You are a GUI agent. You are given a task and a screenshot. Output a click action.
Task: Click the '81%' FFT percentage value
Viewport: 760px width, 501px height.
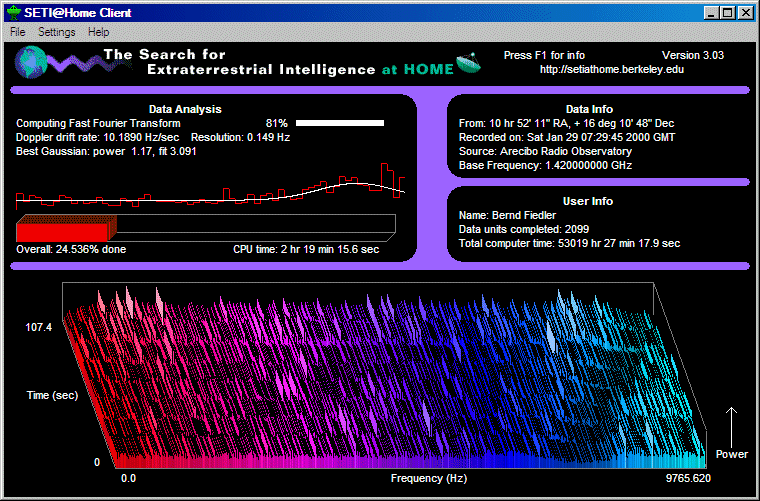point(277,124)
